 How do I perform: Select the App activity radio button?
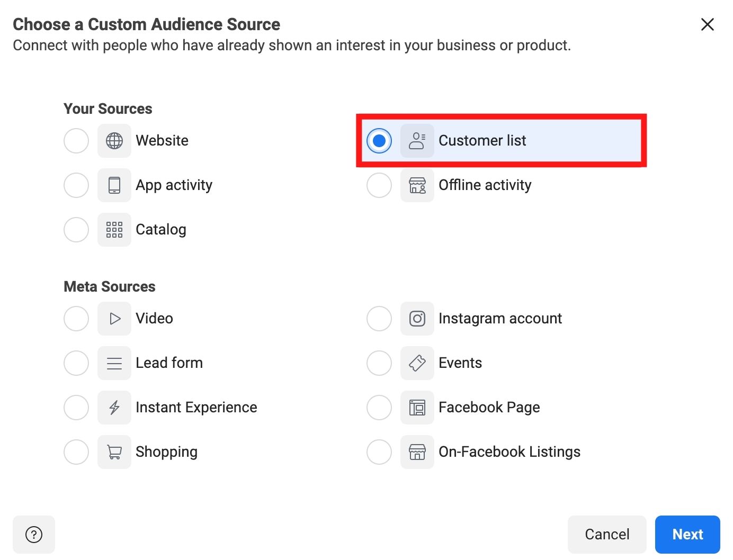(x=76, y=185)
